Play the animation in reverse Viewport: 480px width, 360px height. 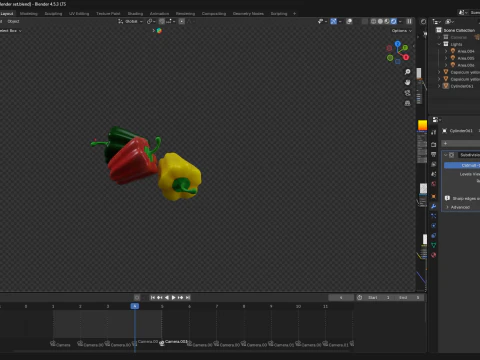tap(167, 297)
